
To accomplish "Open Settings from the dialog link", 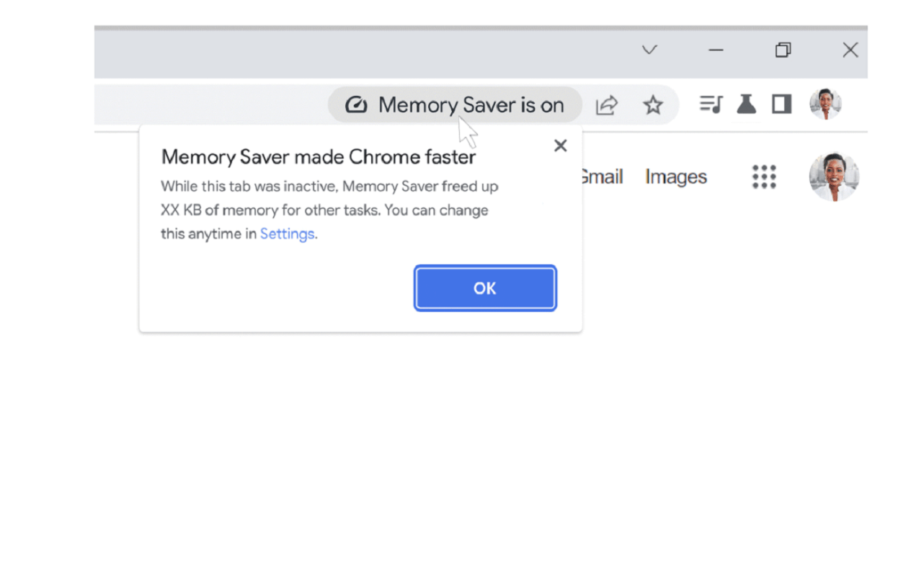I will tap(286, 233).
